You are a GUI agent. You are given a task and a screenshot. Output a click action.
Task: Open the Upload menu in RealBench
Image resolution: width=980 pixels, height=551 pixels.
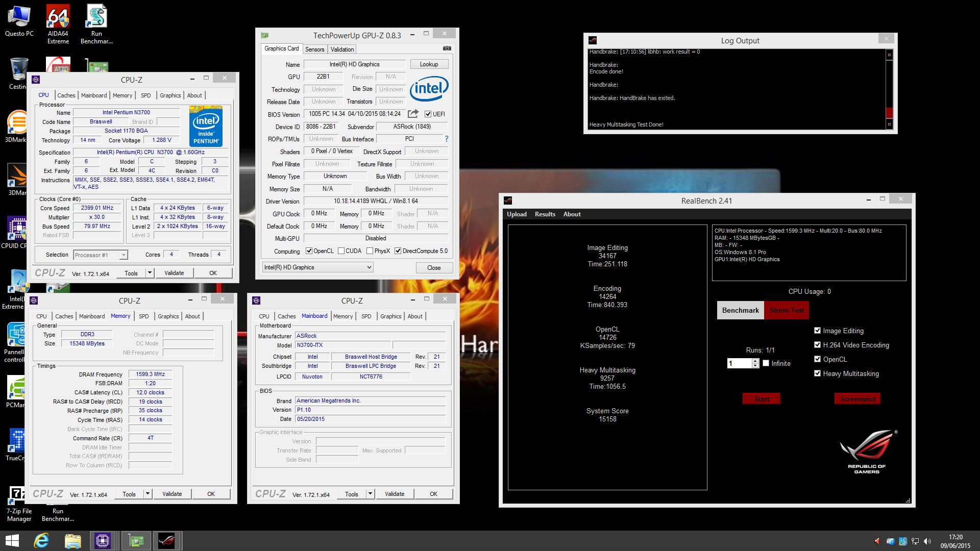pyautogui.click(x=517, y=214)
